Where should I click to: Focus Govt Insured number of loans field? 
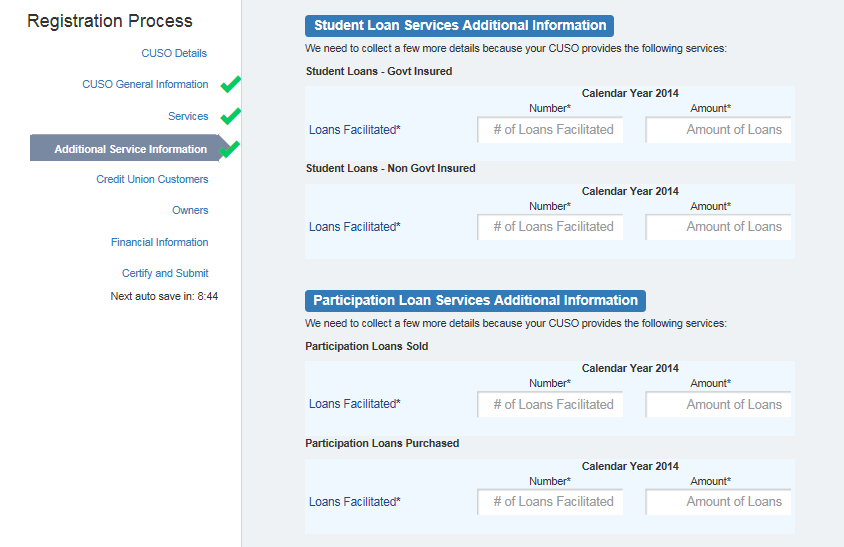click(x=550, y=130)
